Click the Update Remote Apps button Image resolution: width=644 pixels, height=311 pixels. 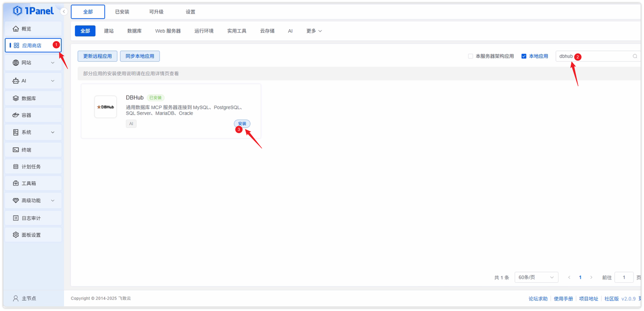[x=98, y=56]
